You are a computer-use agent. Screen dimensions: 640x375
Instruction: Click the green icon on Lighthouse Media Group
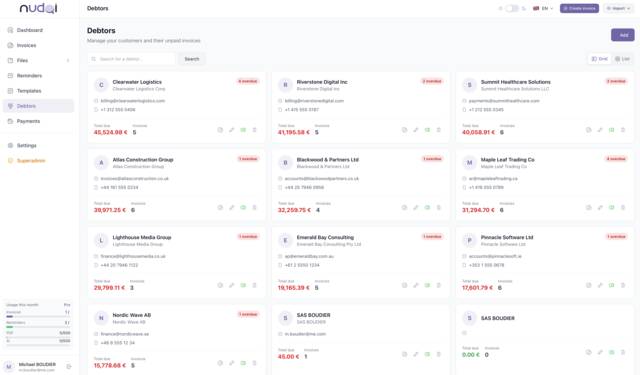click(243, 285)
